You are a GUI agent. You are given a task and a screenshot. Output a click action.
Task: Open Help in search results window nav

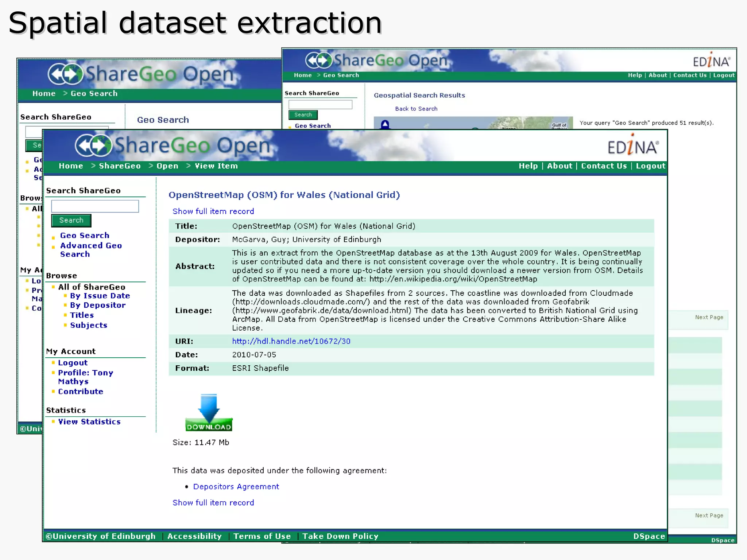(635, 75)
